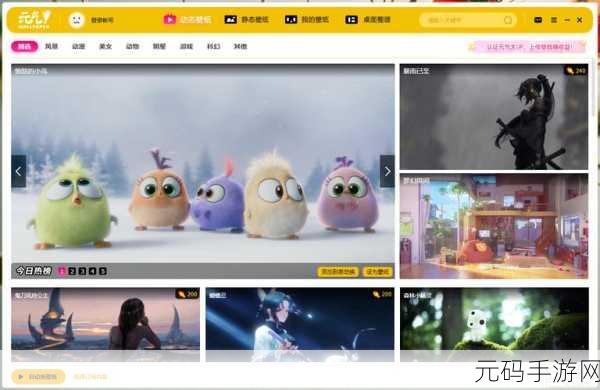600x390 pixels.
Task: Jump to carousel page 4
Action: click(93, 271)
